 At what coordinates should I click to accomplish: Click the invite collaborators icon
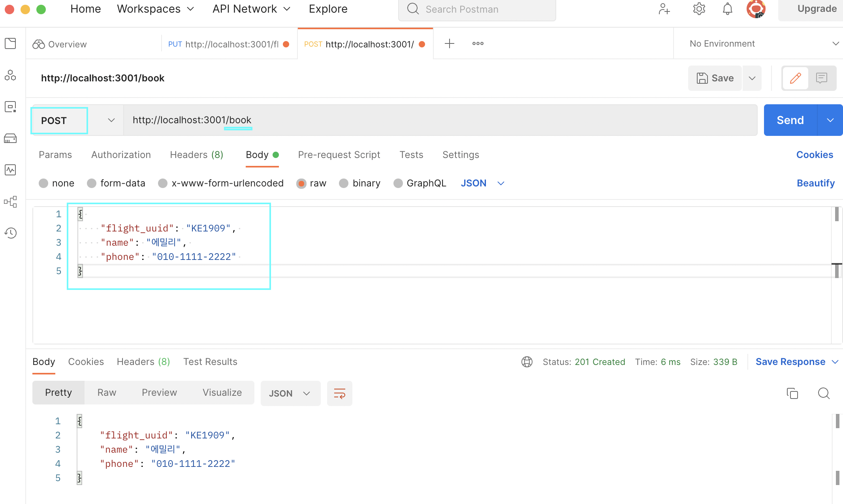point(664,9)
